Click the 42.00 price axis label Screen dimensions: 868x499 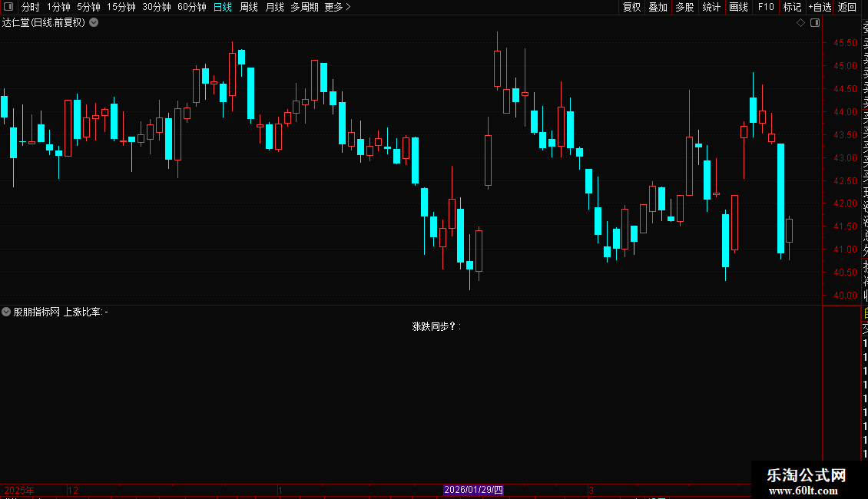845,203
